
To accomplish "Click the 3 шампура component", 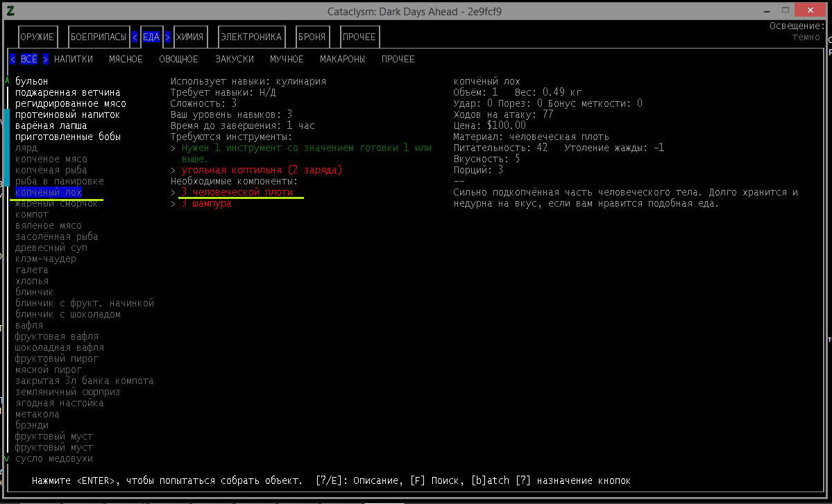I will pos(206,204).
